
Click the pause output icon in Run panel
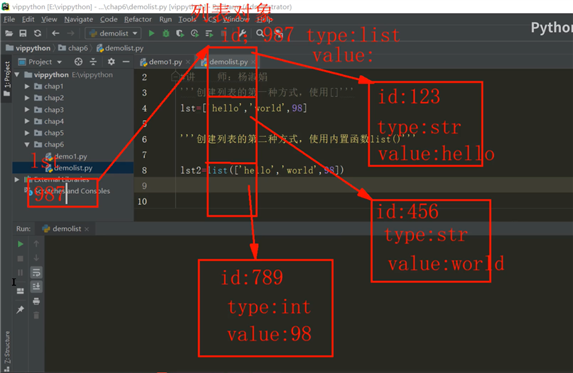point(20,273)
